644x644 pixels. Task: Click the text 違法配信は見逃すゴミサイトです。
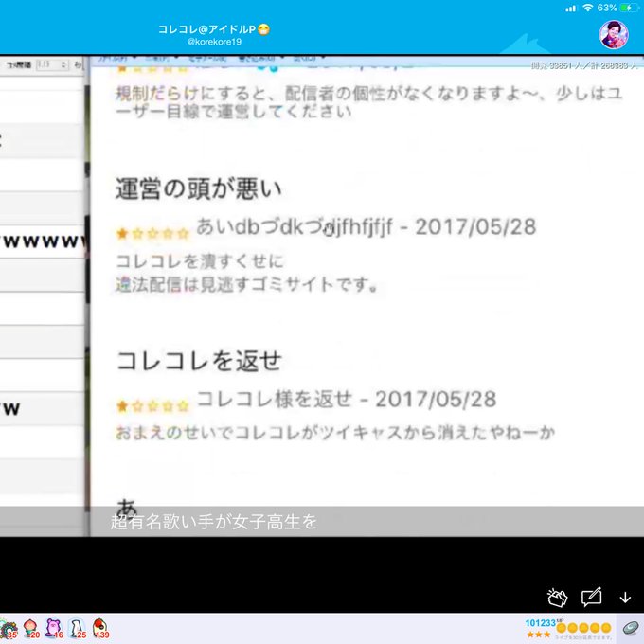[246, 284]
